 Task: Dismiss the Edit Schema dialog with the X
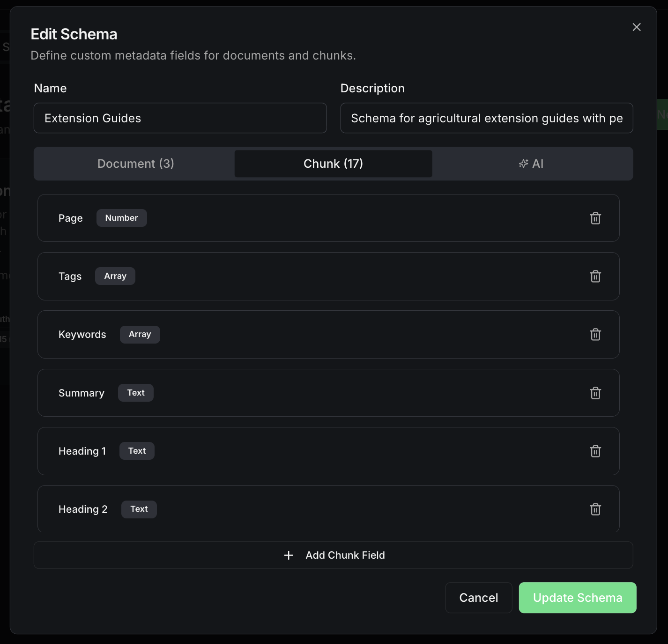(x=636, y=27)
